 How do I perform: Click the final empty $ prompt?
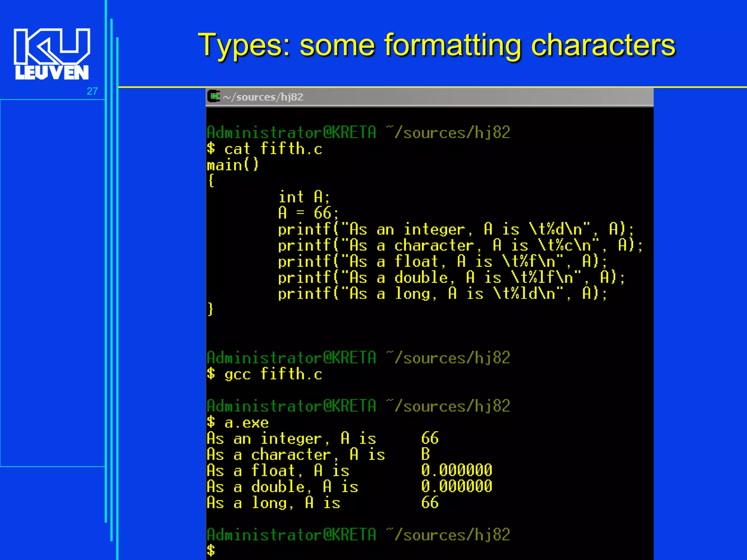pos(211,550)
